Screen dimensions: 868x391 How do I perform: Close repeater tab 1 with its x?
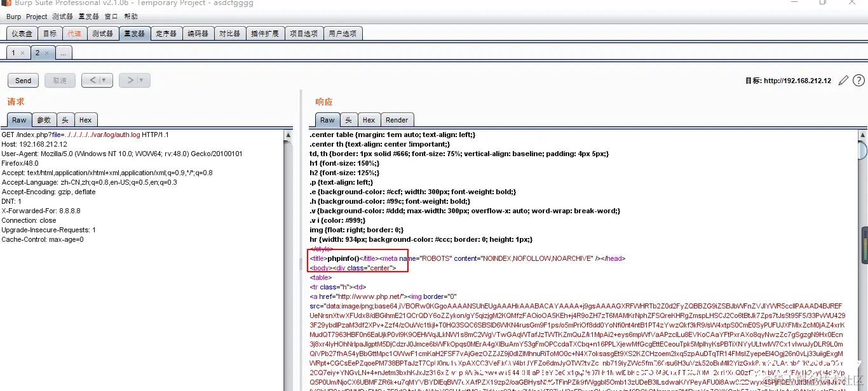coord(22,53)
